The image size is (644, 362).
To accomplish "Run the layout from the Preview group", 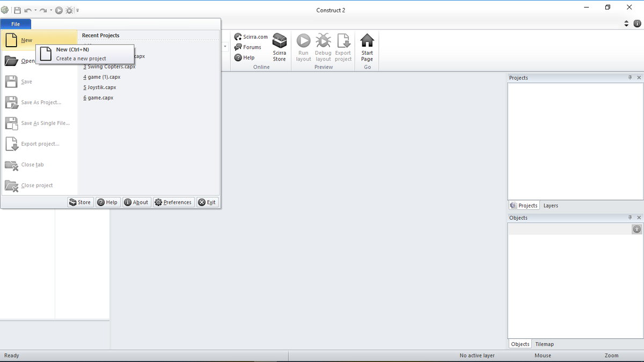I will 303,47.
